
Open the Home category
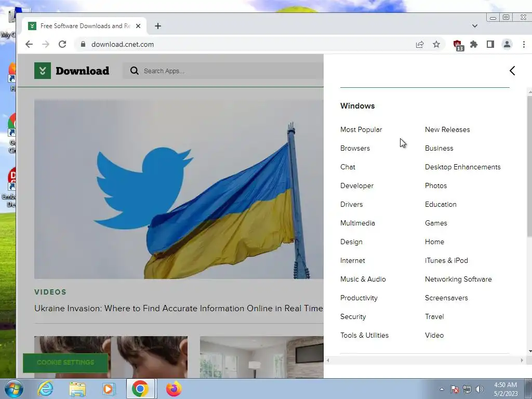[x=434, y=242]
